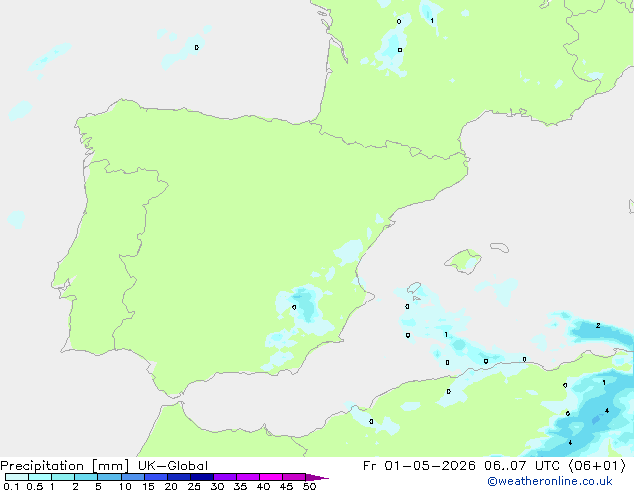Click the "10" legend scale label
Viewport: 634px width, 490px height.
[125, 486]
